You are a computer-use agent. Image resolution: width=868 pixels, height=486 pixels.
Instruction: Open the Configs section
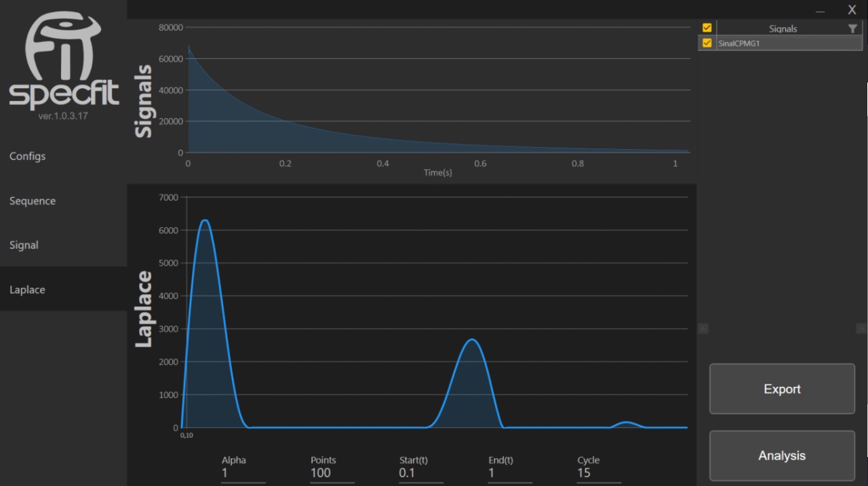[28, 156]
